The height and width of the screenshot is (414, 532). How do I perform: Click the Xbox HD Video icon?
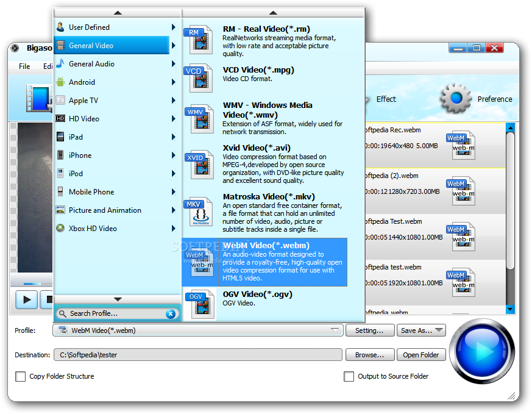click(60, 229)
